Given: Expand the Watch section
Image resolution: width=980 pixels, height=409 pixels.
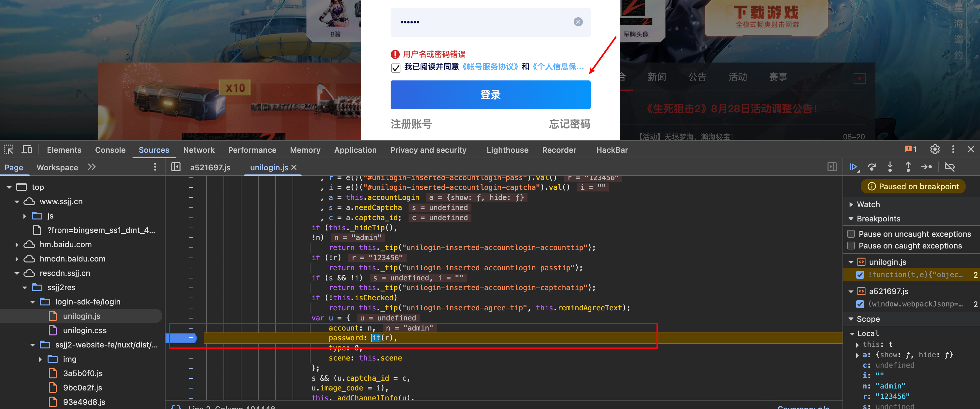Looking at the screenshot, I should pos(851,204).
